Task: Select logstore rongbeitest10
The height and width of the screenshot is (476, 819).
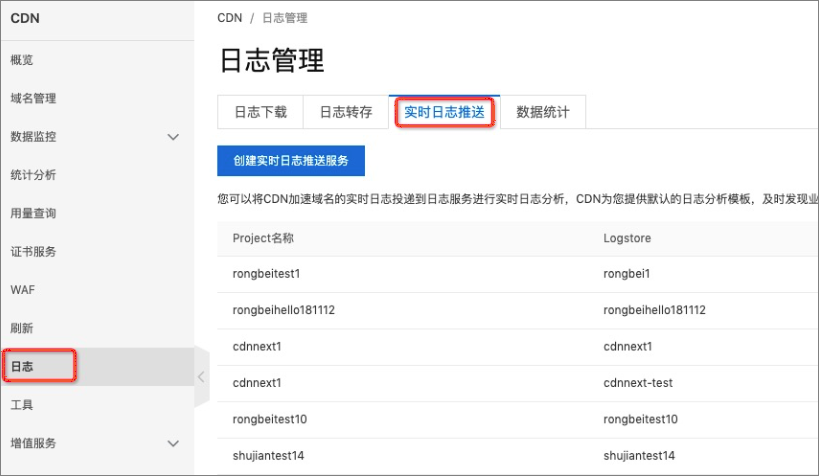Action: pyautogui.click(x=640, y=419)
